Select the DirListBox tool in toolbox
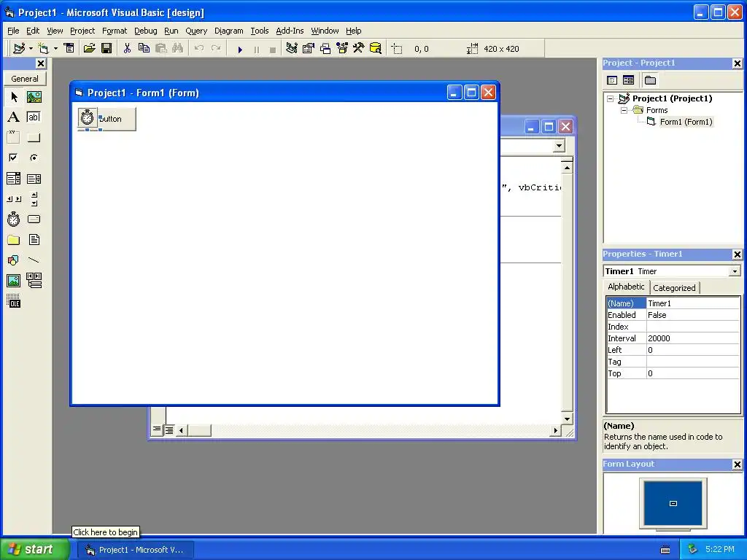Screen dimensions: 747x560 pyautogui.click(x=14, y=239)
